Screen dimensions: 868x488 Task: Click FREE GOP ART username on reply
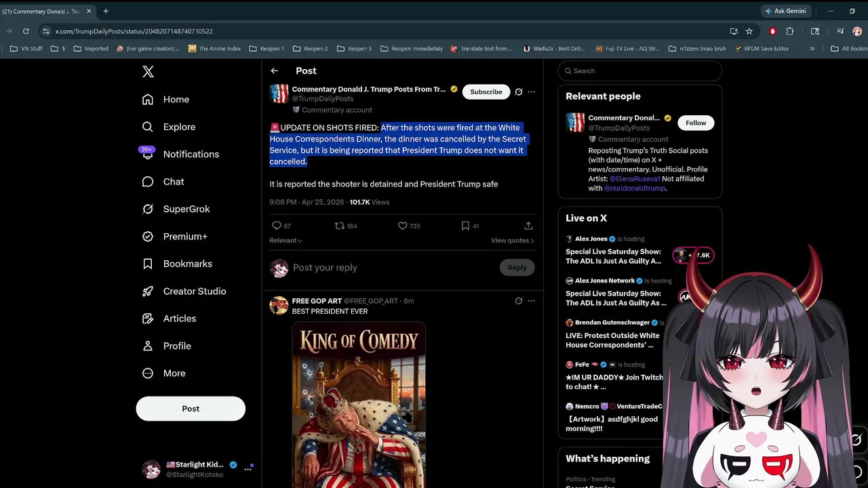click(317, 301)
